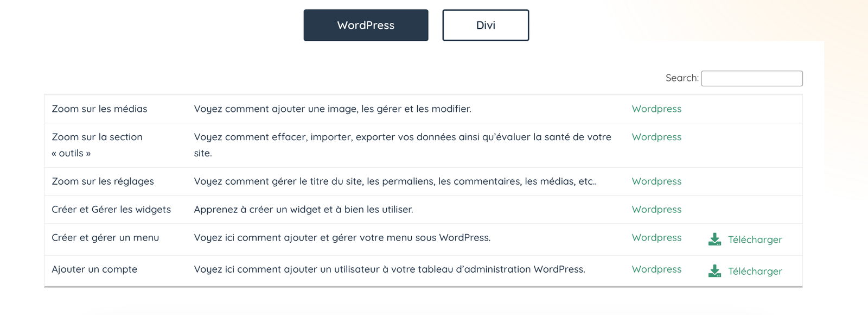Click description 'Voyez comment gérer le titre du site'
Image resolution: width=868 pixels, height=315 pixels.
coord(395,181)
